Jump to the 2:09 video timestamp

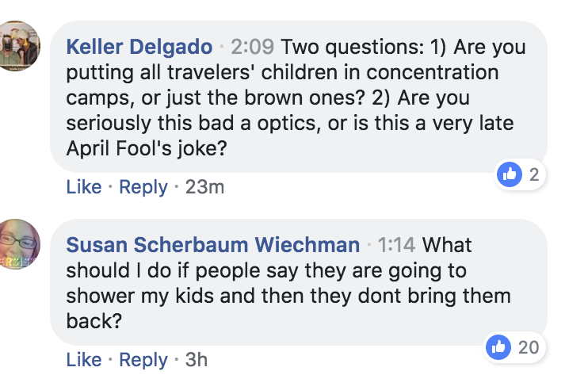point(252,47)
